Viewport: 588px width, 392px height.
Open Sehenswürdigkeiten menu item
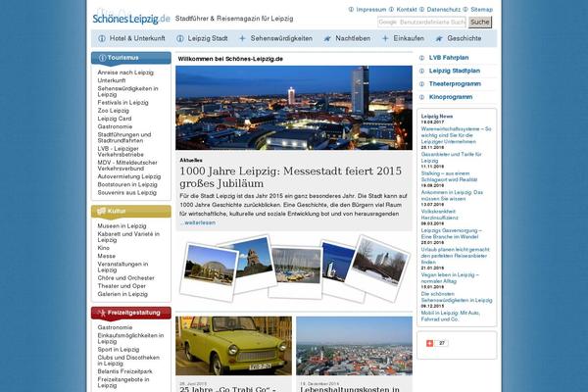(x=281, y=38)
